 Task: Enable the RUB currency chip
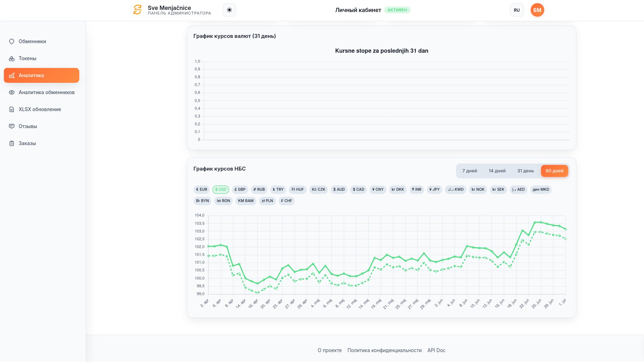[259, 189]
